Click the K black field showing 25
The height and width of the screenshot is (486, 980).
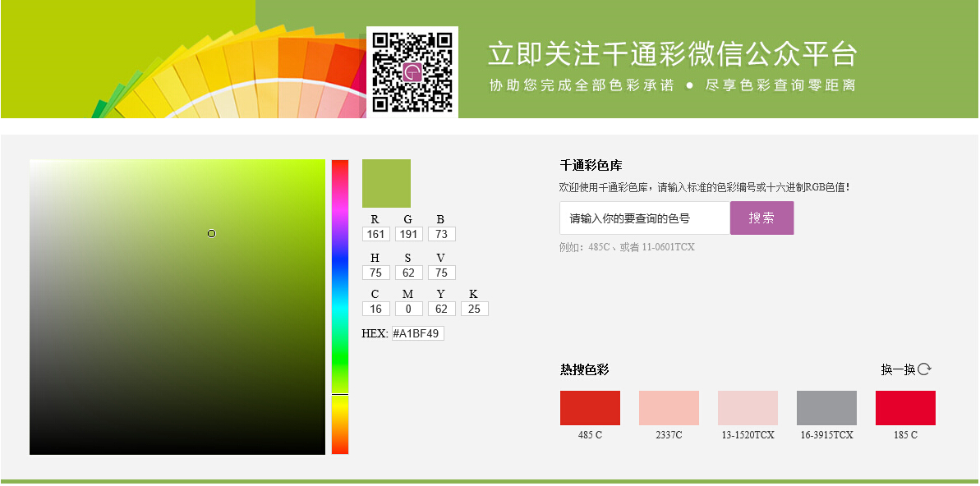(474, 309)
